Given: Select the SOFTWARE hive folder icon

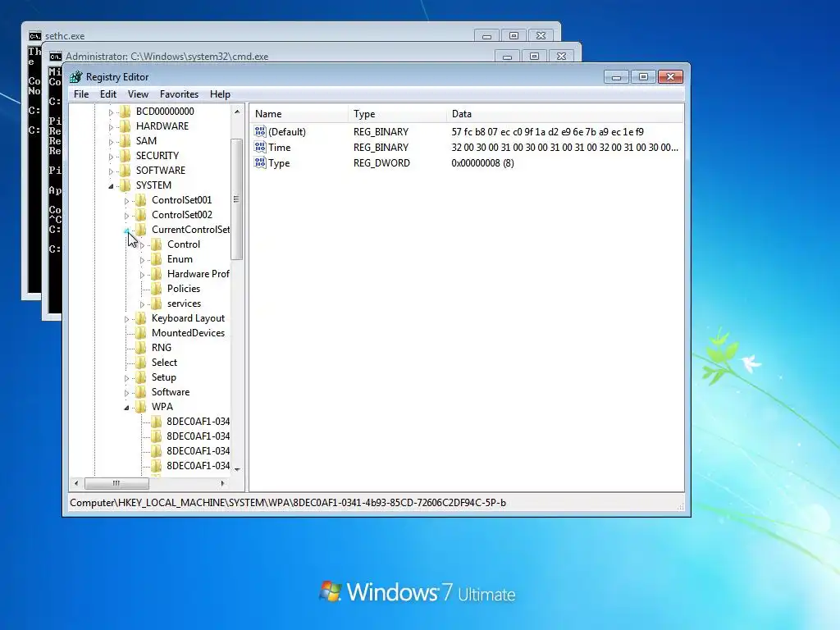Looking at the screenshot, I should [x=126, y=171].
